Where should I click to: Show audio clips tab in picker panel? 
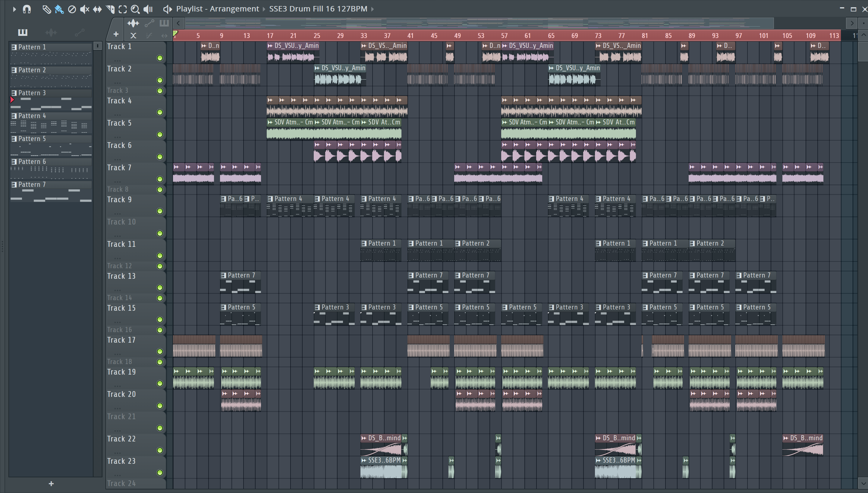51,33
